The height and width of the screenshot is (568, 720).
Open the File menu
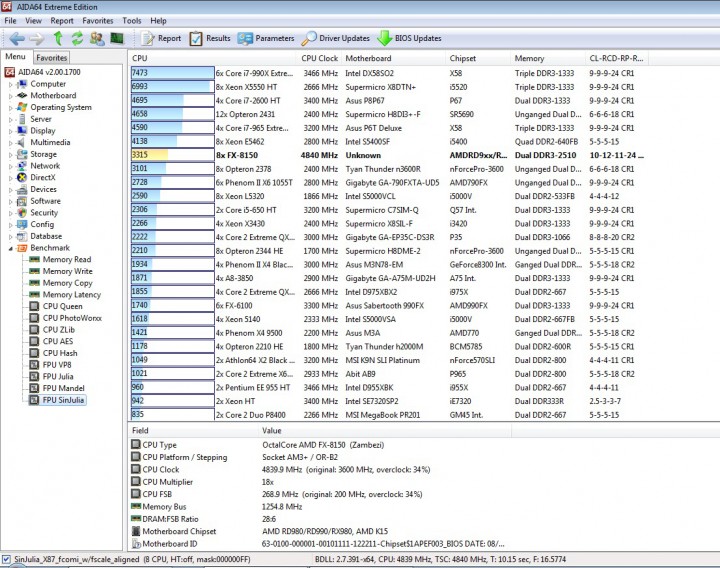(10, 21)
